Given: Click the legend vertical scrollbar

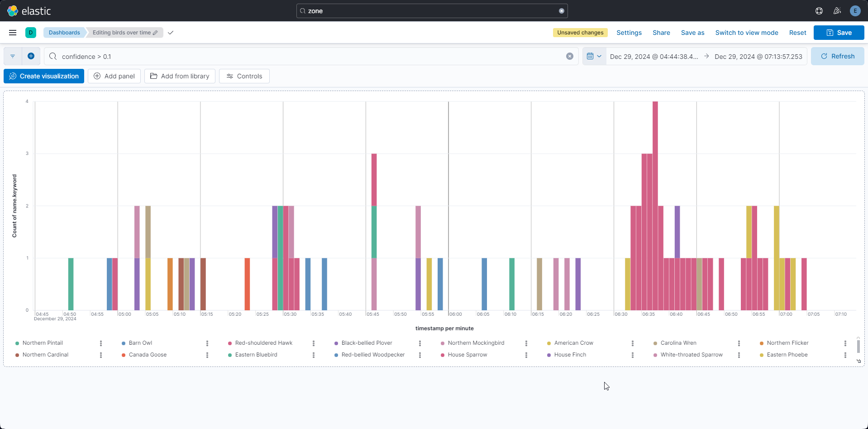Looking at the screenshot, I should pyautogui.click(x=858, y=346).
